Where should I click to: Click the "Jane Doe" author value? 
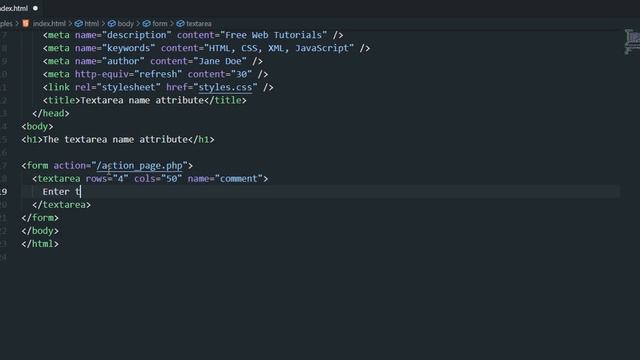click(220, 61)
